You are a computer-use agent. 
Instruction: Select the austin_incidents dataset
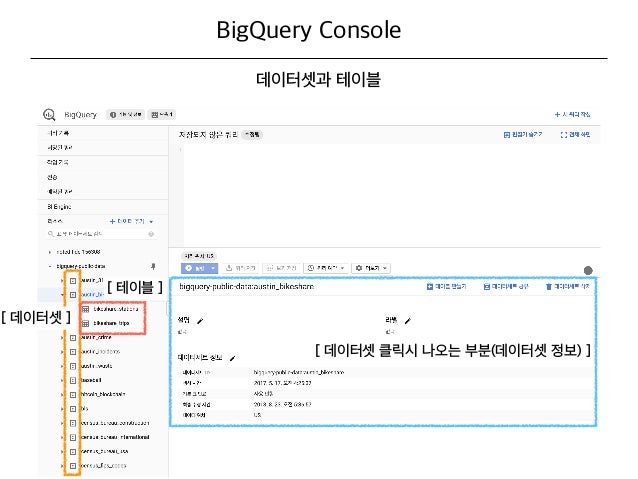click(x=100, y=351)
